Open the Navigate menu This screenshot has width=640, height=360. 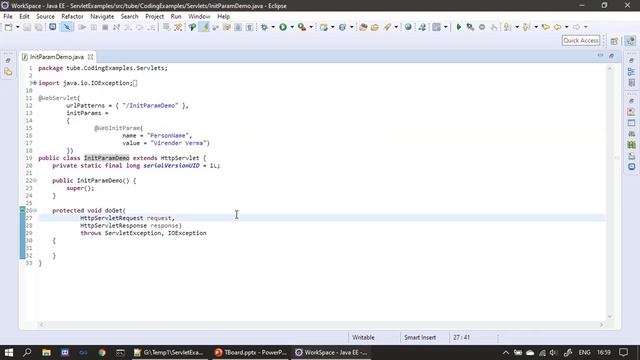(102, 16)
